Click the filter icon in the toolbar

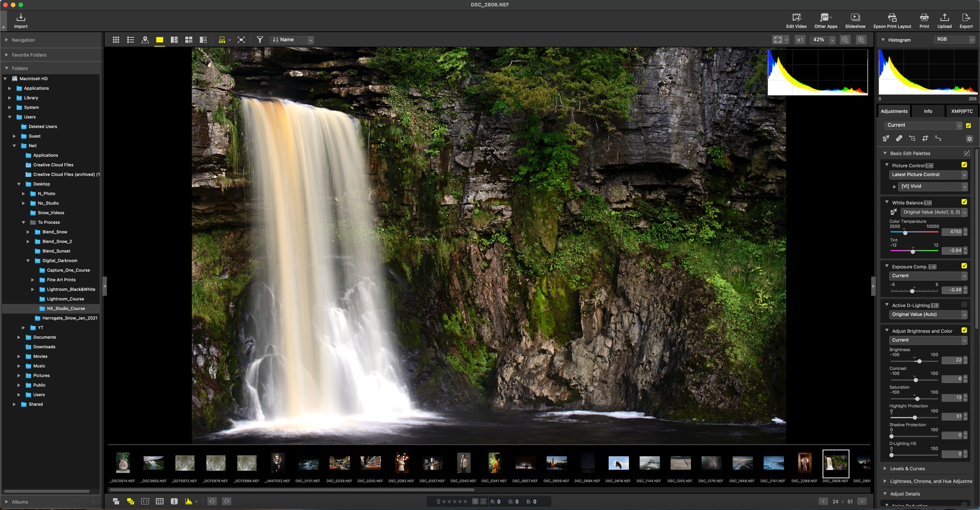click(x=259, y=39)
